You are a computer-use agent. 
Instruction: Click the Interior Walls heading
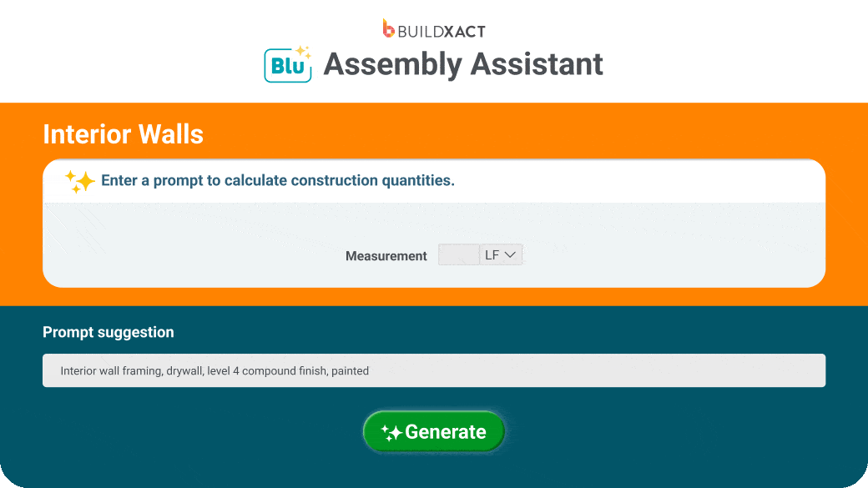[123, 134]
